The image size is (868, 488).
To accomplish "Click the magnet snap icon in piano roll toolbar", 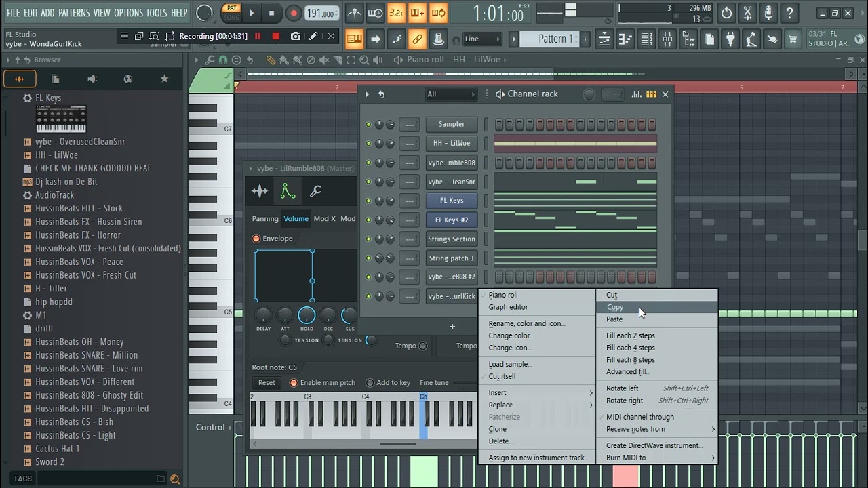I will (223, 60).
